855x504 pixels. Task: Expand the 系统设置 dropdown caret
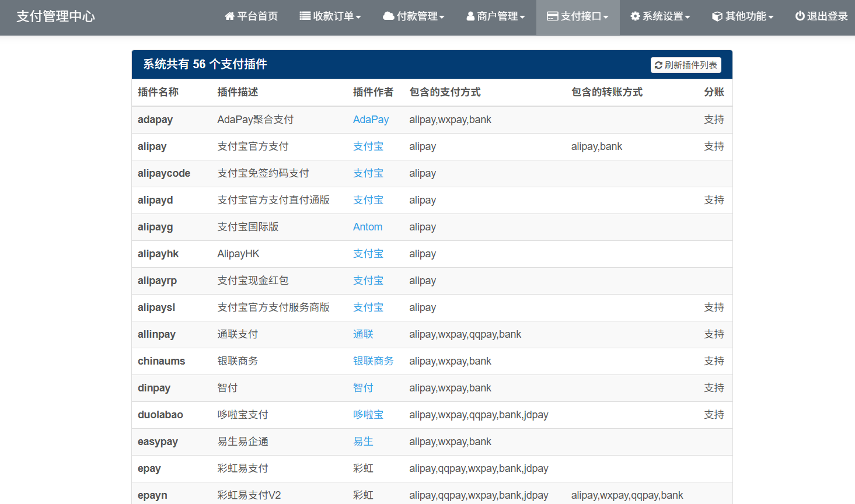[x=688, y=17]
